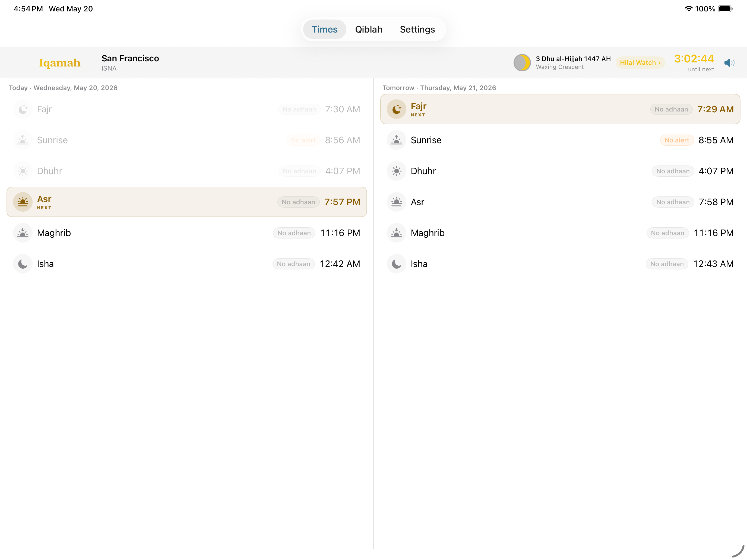
Task: Tap the 4:54 PM status bar clock
Action: point(29,9)
